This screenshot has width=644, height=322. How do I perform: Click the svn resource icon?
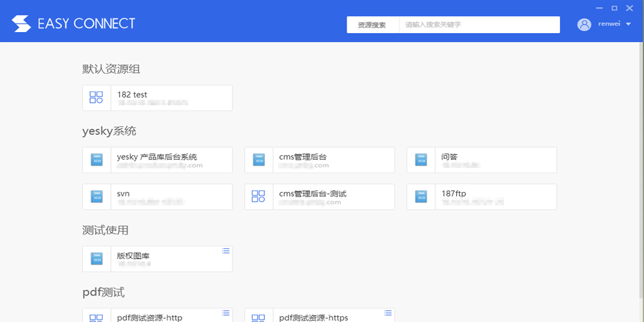[x=97, y=197]
